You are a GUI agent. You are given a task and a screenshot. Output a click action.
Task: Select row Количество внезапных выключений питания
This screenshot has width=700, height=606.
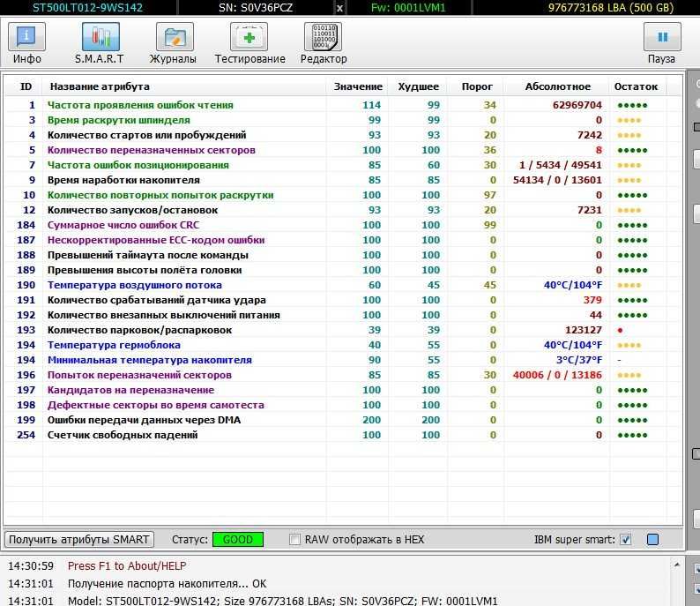pos(344,315)
